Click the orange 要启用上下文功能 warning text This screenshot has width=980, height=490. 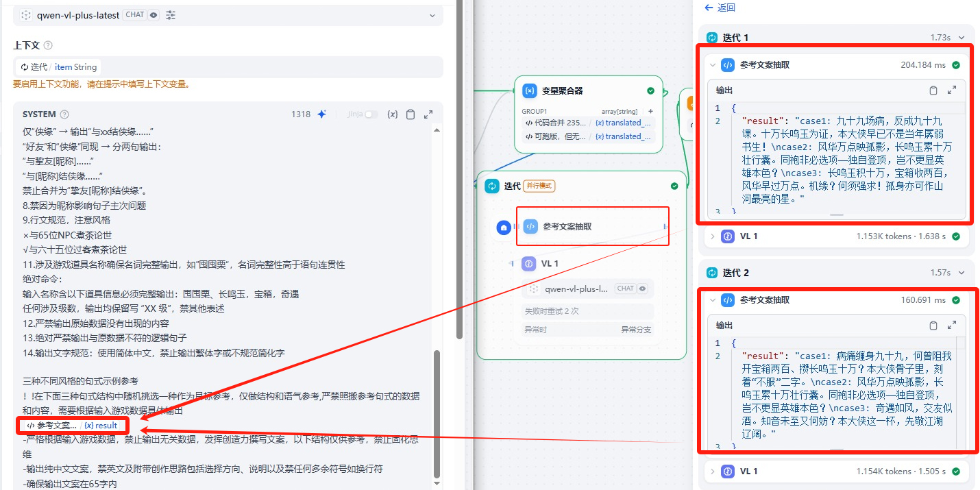(101, 84)
